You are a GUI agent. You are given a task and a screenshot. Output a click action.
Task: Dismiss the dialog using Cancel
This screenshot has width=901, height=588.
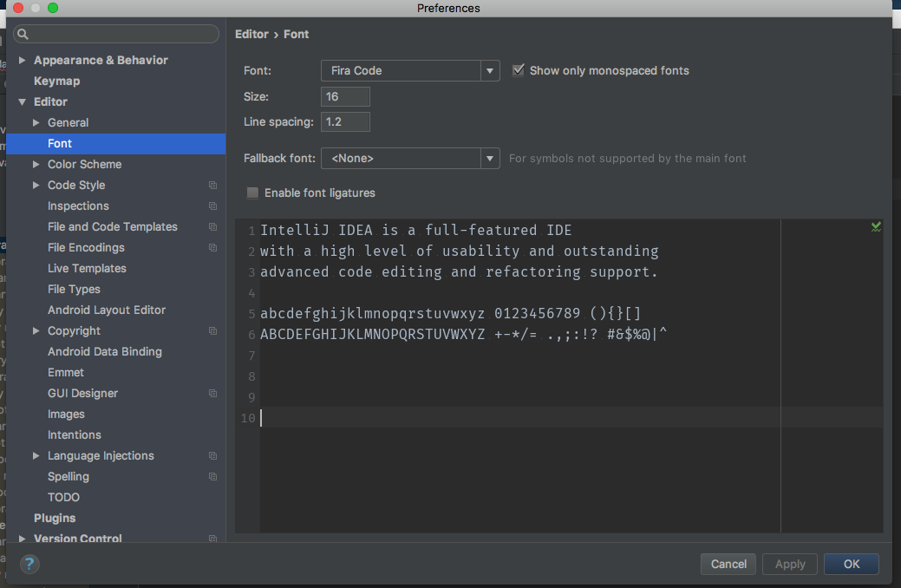click(x=728, y=564)
